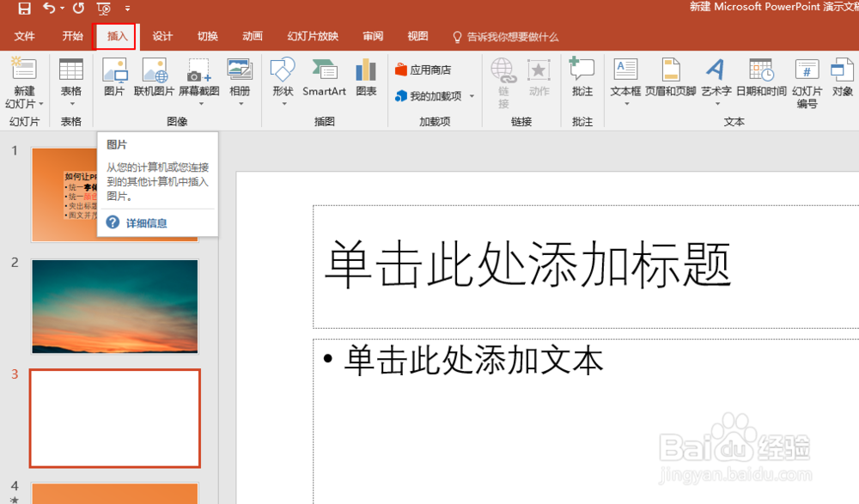Click the help question-mark icon in tooltip
The image size is (859, 504).
113,222
